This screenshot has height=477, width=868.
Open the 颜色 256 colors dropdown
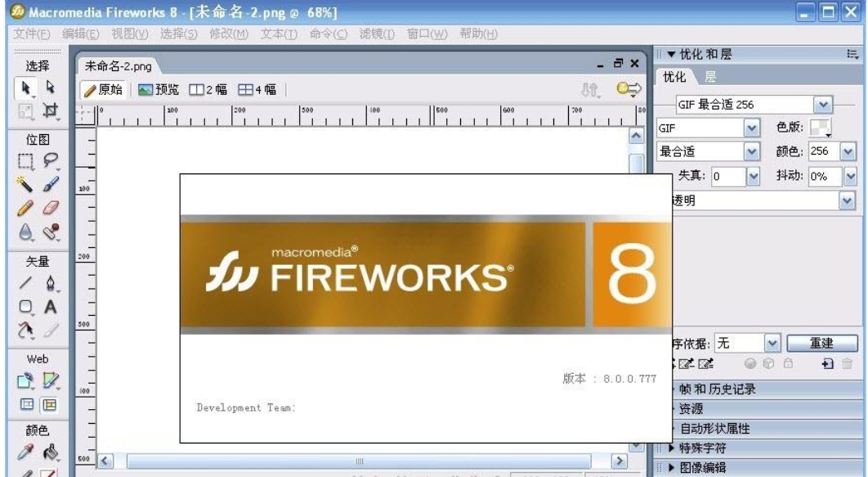pyautogui.click(x=848, y=151)
